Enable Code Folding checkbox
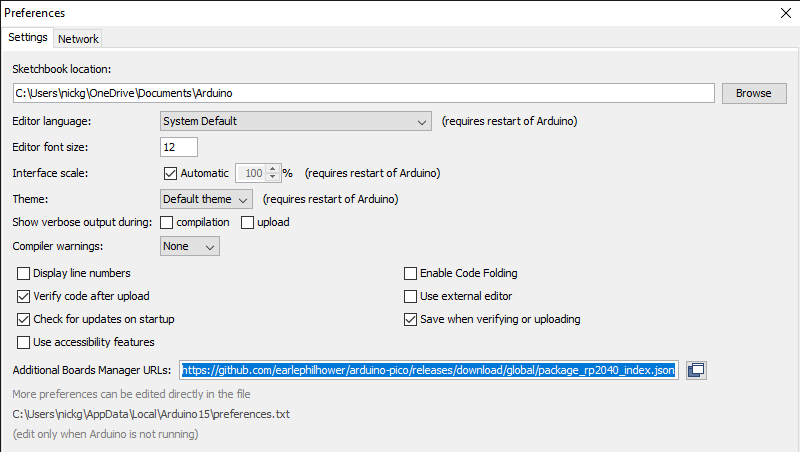Screen dimensions: 800x452 pos(410,273)
